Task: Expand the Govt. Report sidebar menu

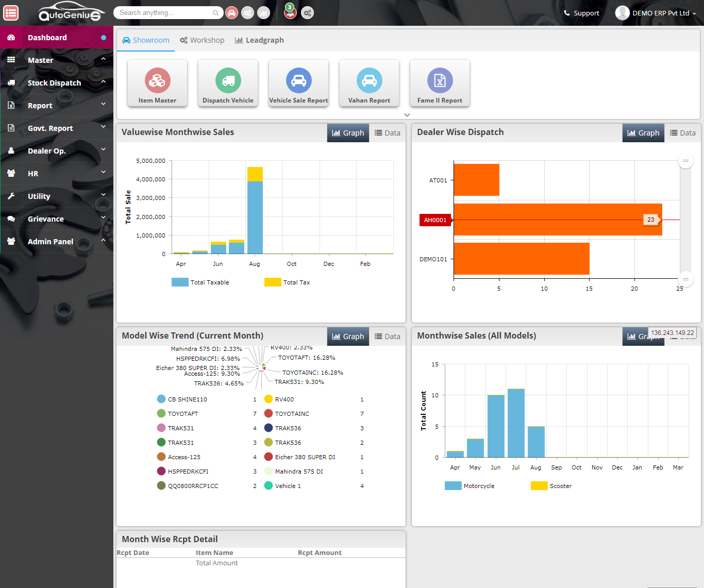Action: point(49,128)
